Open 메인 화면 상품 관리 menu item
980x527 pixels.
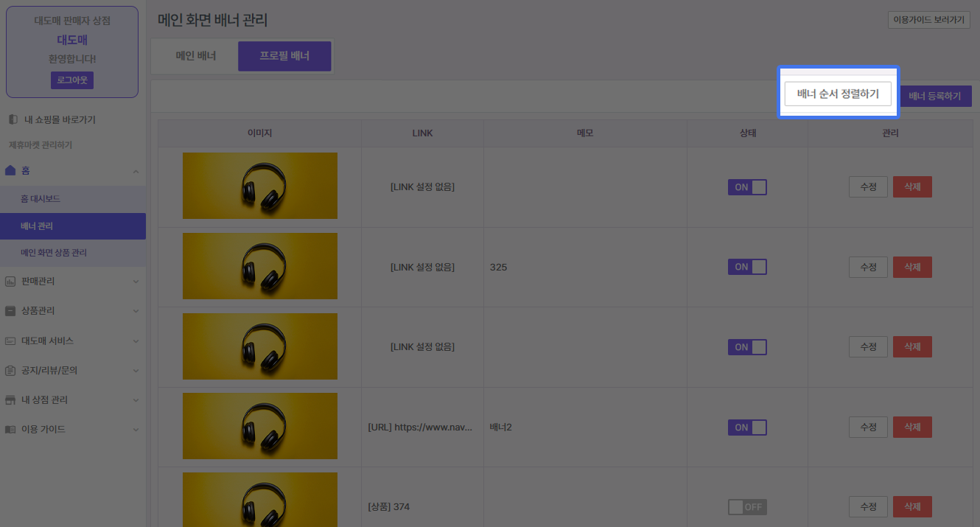tap(54, 253)
